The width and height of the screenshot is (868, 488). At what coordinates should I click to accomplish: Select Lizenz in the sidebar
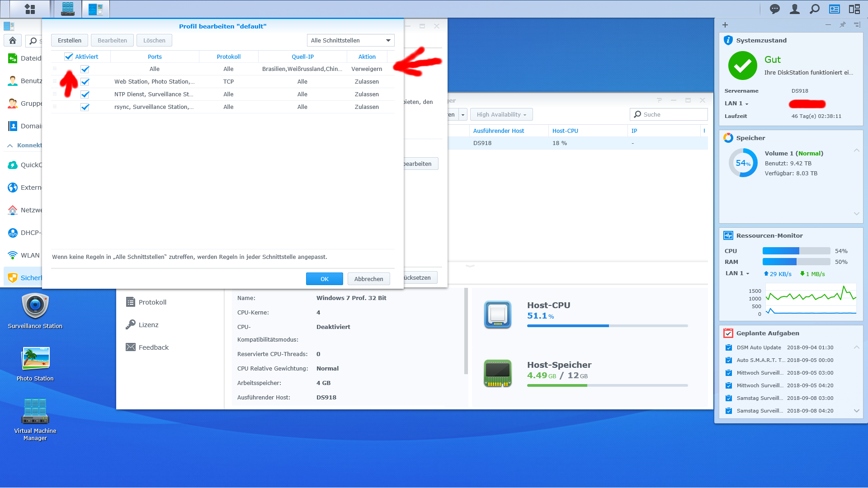(148, 325)
